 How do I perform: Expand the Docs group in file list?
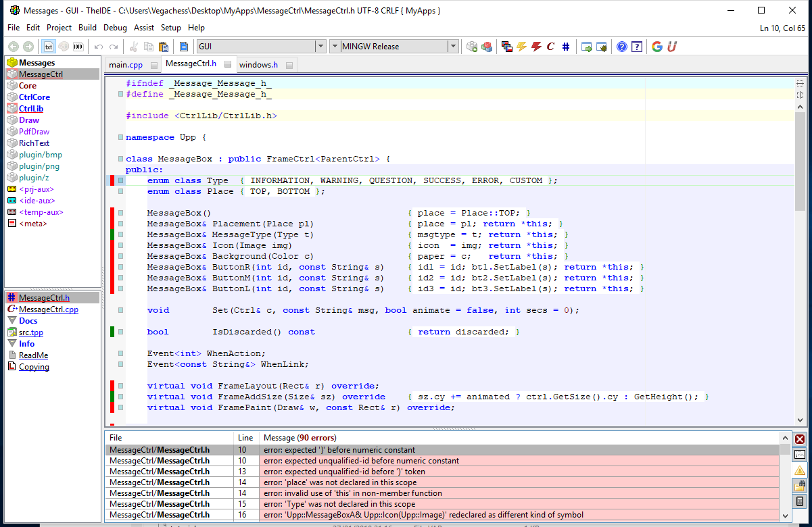coord(28,321)
